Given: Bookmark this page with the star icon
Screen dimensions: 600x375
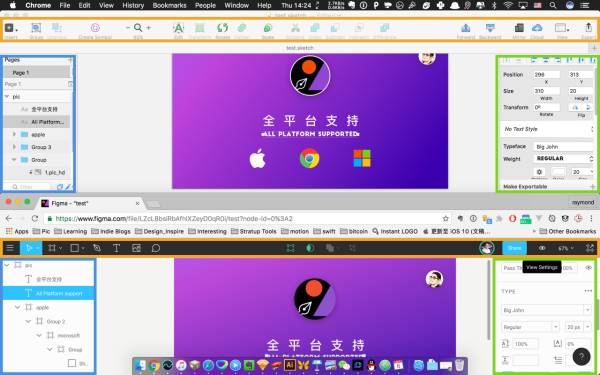Looking at the screenshot, I should [x=445, y=218].
